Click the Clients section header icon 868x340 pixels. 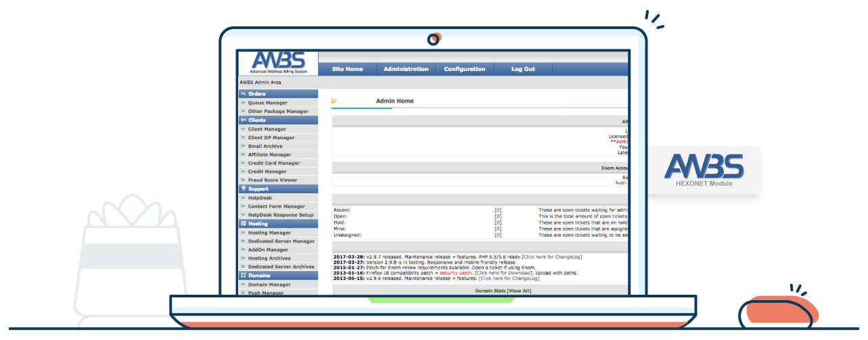click(243, 120)
